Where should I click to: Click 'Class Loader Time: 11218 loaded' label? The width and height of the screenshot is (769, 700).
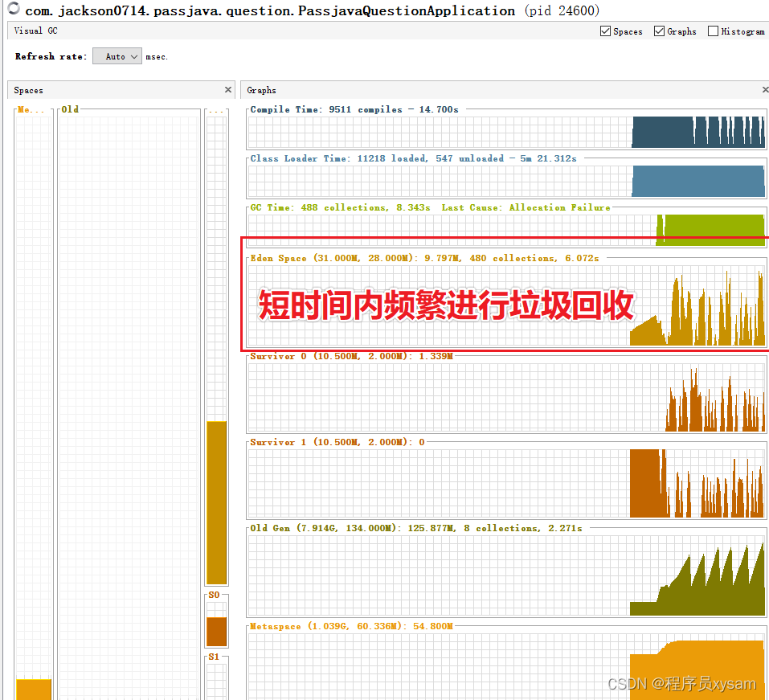[338, 158]
